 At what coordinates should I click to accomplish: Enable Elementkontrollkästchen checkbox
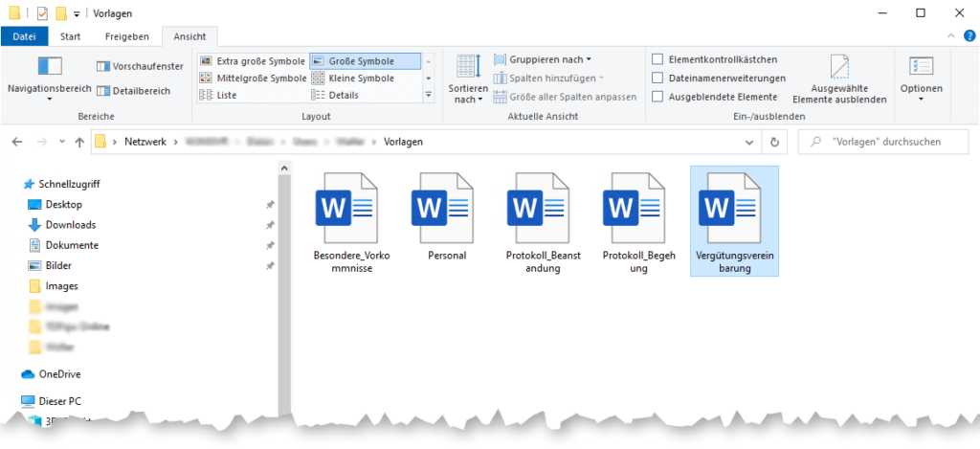[x=657, y=59]
